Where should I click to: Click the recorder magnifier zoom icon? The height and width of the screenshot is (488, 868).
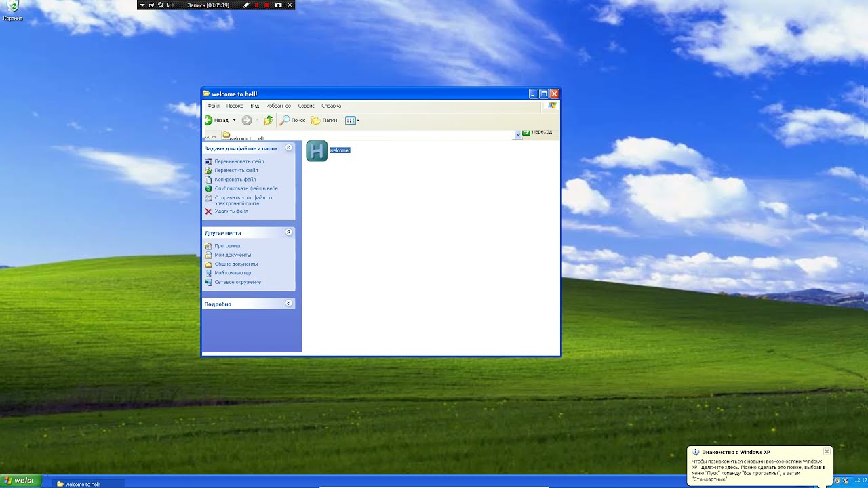pos(161,5)
